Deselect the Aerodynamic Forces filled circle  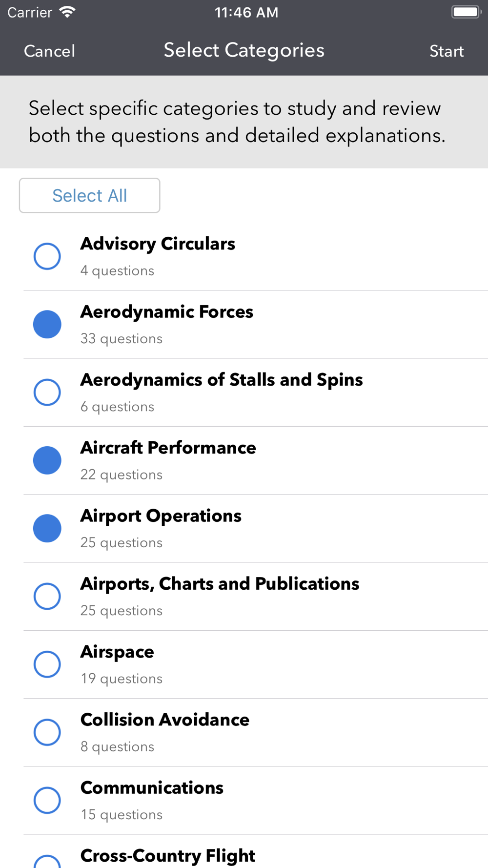47,324
